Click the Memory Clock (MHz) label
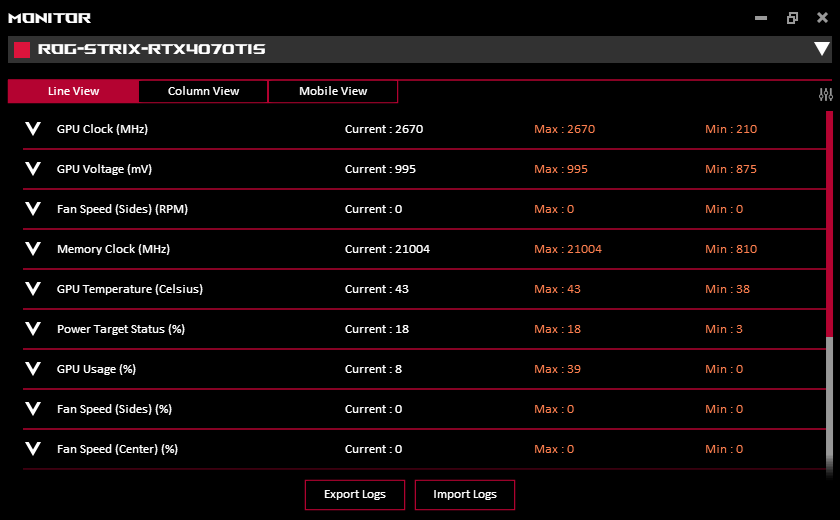Screen dimensions: 840x520 (x=113, y=249)
